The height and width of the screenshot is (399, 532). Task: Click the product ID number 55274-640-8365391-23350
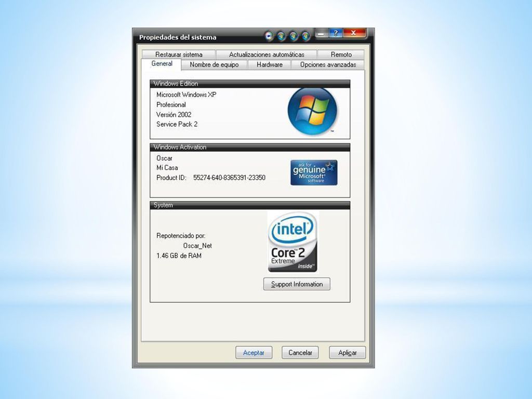(229, 178)
